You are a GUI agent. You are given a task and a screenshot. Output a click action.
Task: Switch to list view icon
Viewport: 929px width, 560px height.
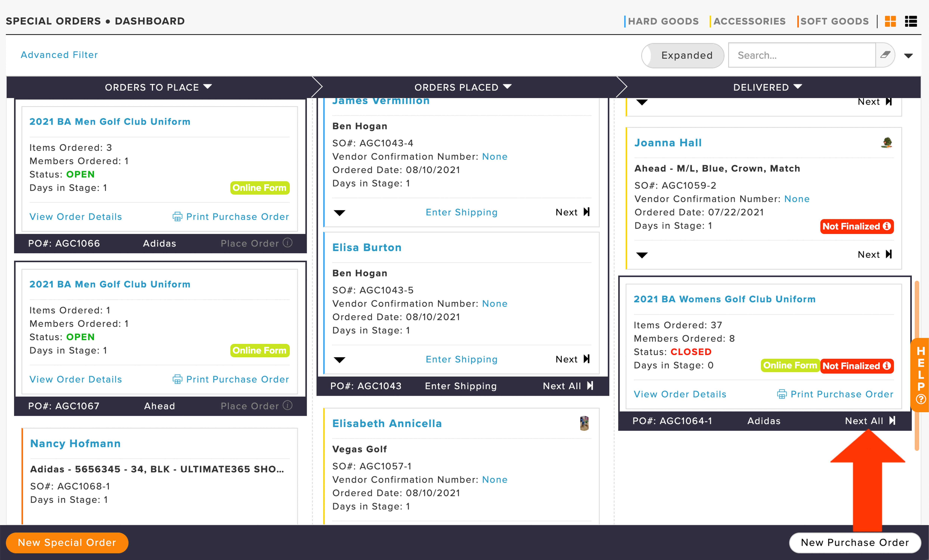[911, 21]
